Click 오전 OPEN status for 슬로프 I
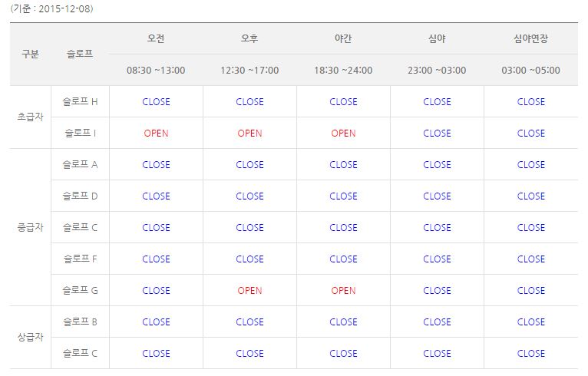The width and height of the screenshot is (588, 376). (x=156, y=133)
